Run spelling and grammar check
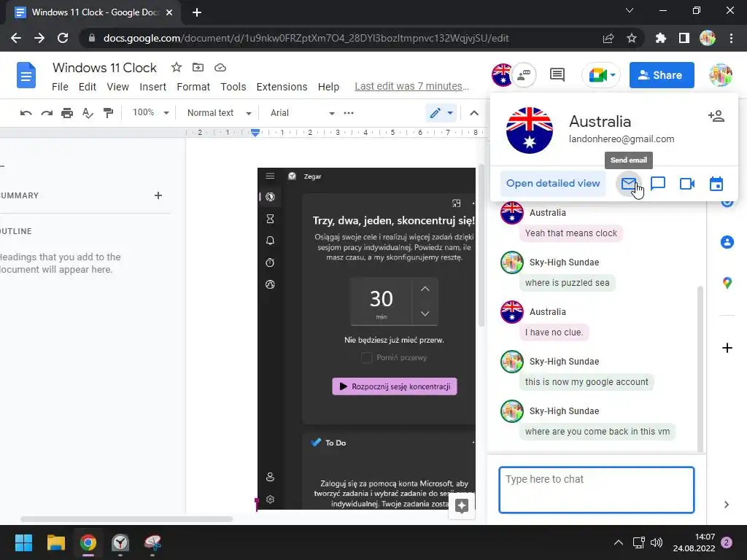The width and height of the screenshot is (747, 560). point(88,113)
